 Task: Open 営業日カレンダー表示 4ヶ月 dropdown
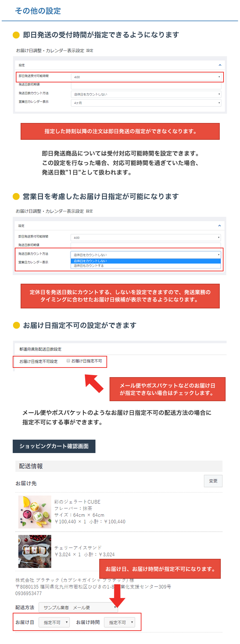click(x=146, y=103)
